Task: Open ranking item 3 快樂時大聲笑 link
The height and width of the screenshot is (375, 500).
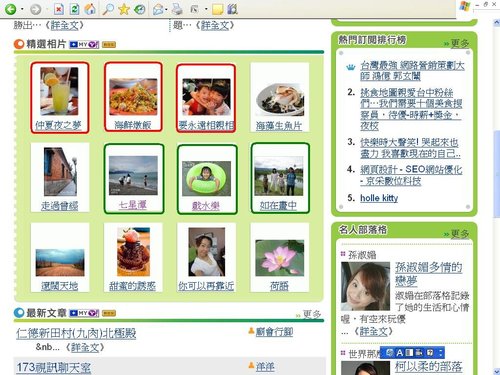Action: click(x=410, y=148)
